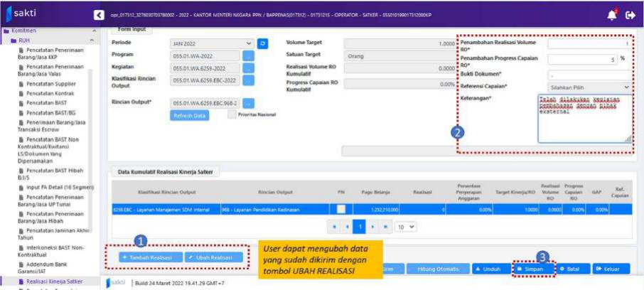Click the blue refresh icon beside Periode
The height and width of the screenshot is (290, 644).
tap(263, 43)
